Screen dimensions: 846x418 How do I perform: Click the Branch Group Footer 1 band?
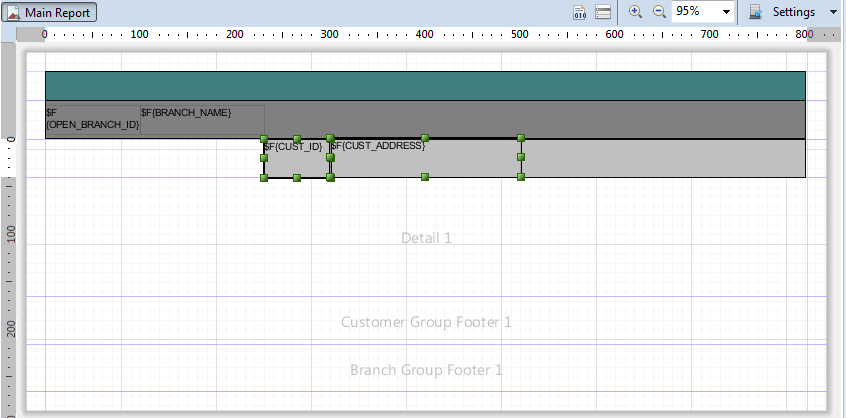(426, 370)
